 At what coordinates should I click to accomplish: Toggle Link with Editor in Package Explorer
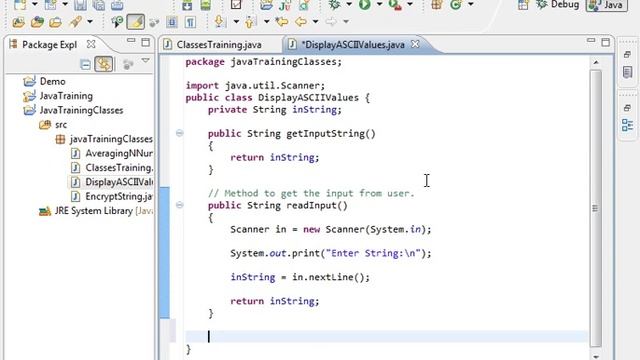coord(104,64)
